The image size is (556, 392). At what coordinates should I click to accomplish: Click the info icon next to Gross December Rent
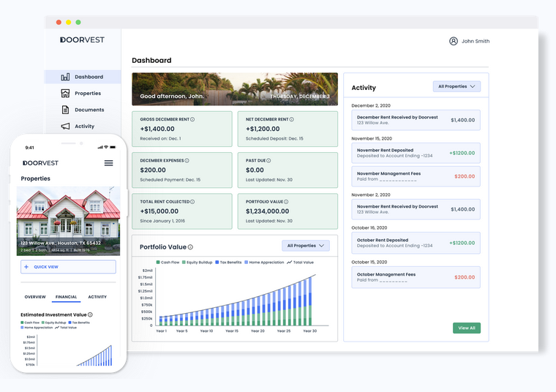(x=192, y=119)
